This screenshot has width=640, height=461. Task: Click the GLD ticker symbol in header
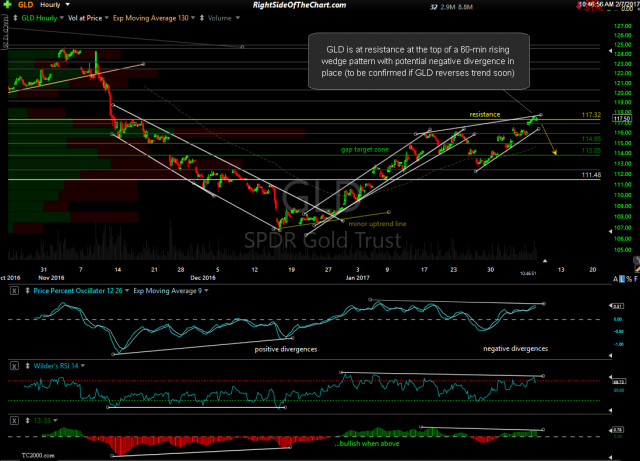click(26, 5)
